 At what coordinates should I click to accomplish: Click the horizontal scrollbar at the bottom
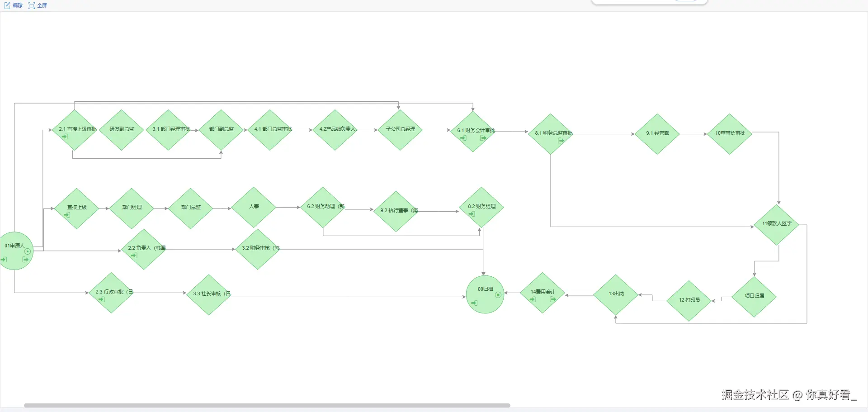[x=267, y=405]
